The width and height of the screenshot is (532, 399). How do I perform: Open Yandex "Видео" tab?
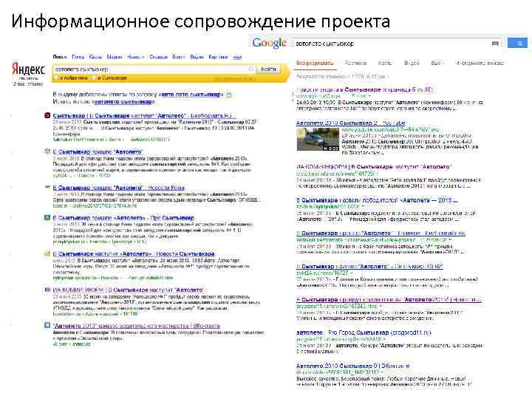[197, 57]
